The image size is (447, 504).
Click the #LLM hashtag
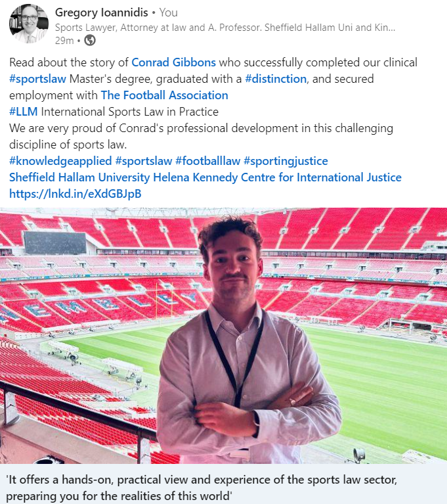[x=24, y=112]
